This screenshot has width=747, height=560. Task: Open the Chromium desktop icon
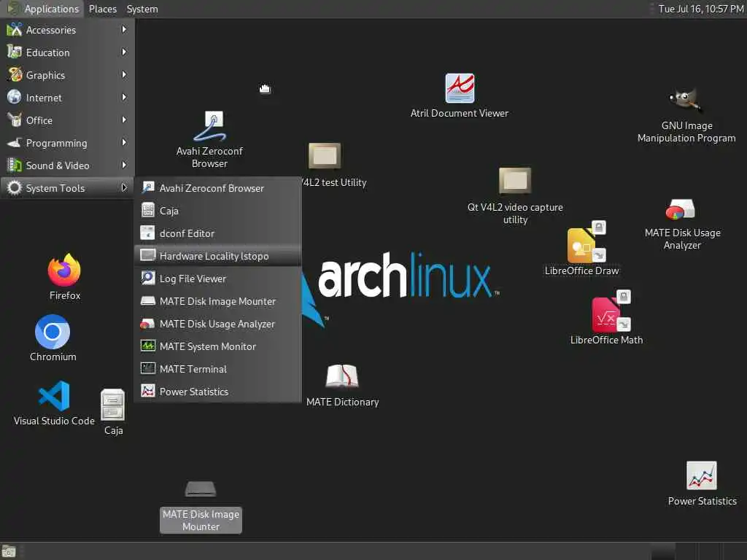(53, 332)
